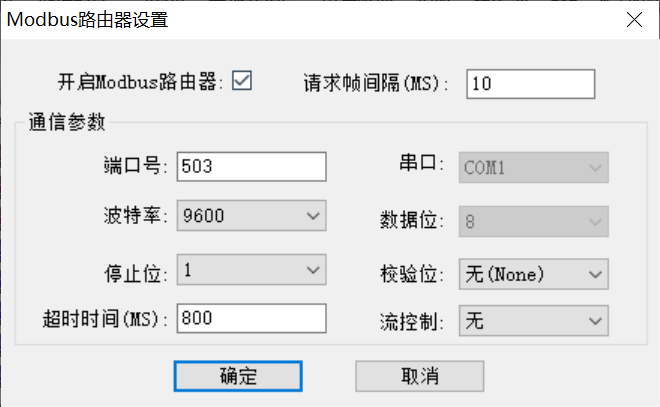The height and width of the screenshot is (407, 660).
Task: Click the 端口号 input field showing 503
Action: 251,167
